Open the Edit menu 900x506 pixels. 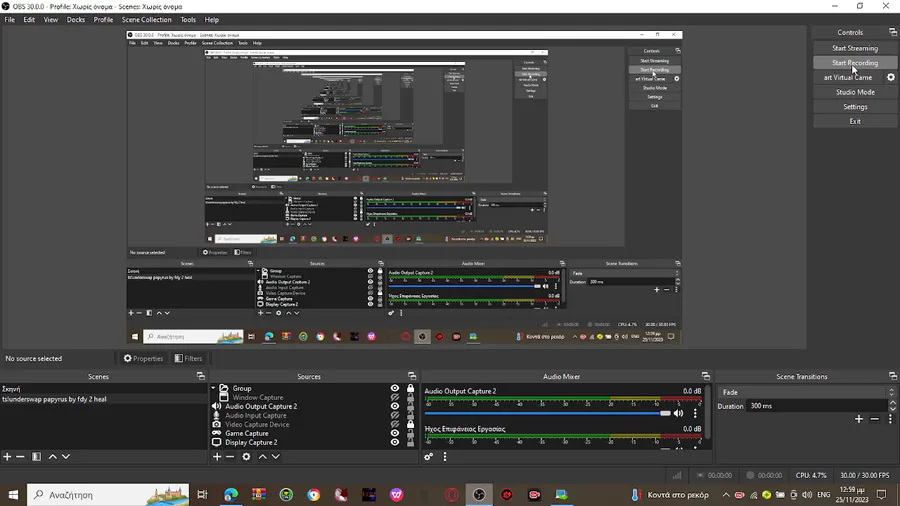pos(29,20)
